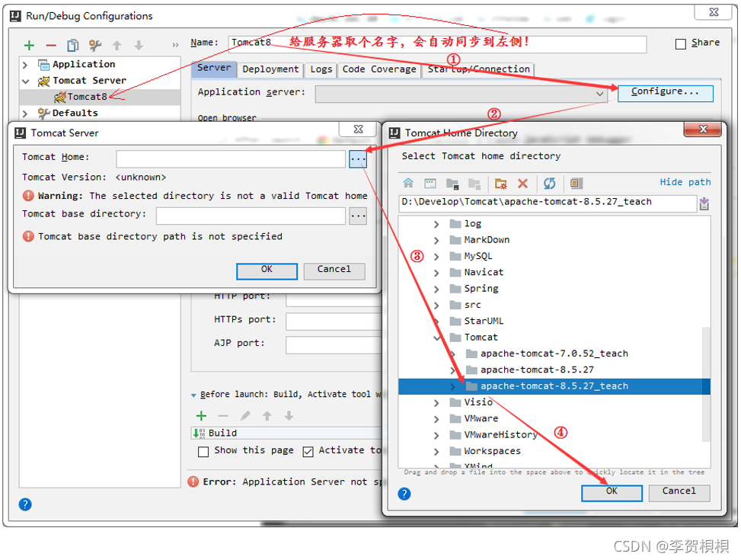Jump to module directory icon
The height and width of the screenshot is (560, 741).
point(474,184)
